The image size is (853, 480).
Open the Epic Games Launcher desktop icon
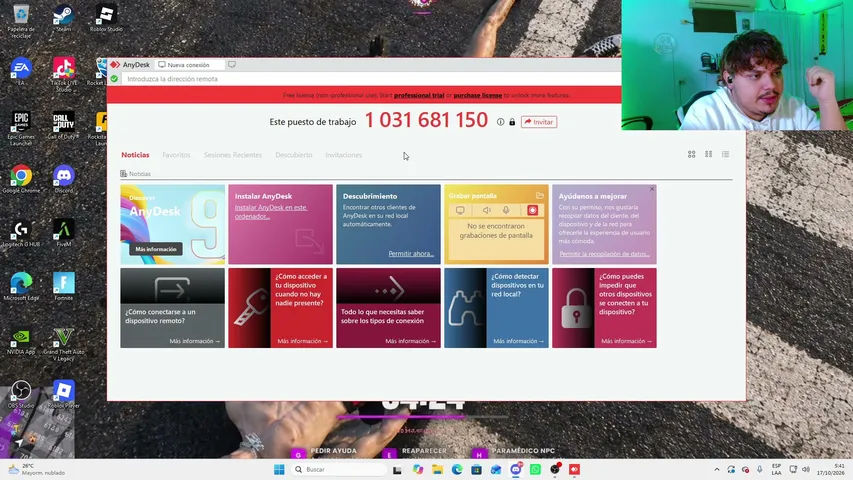pos(21,128)
